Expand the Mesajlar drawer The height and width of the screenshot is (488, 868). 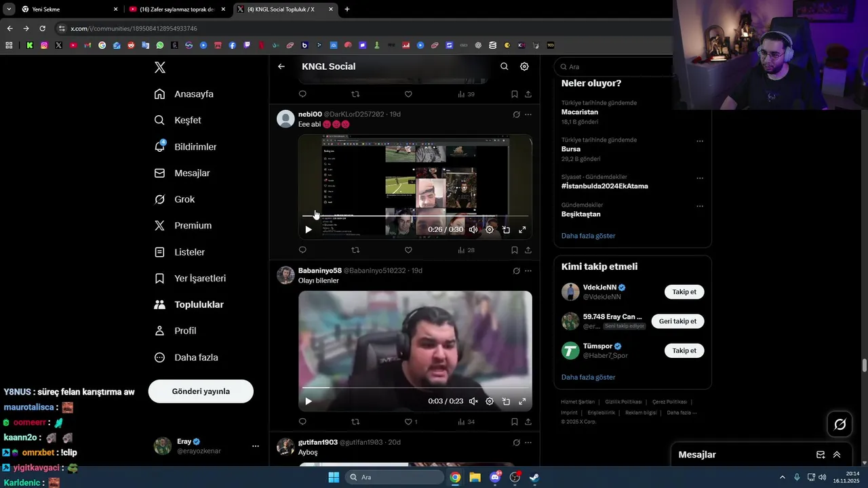[x=837, y=455]
